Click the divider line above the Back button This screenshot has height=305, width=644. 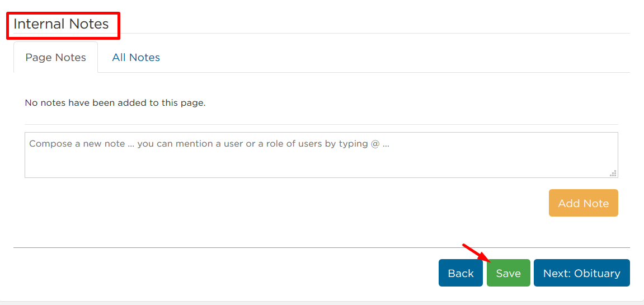pyautogui.click(x=321, y=247)
